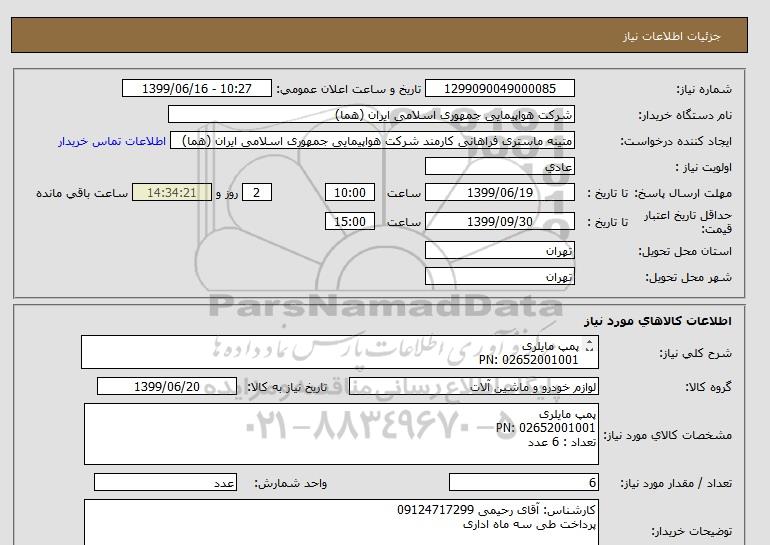
Task: Click the remaining days field showing 2
Action: [x=256, y=192]
